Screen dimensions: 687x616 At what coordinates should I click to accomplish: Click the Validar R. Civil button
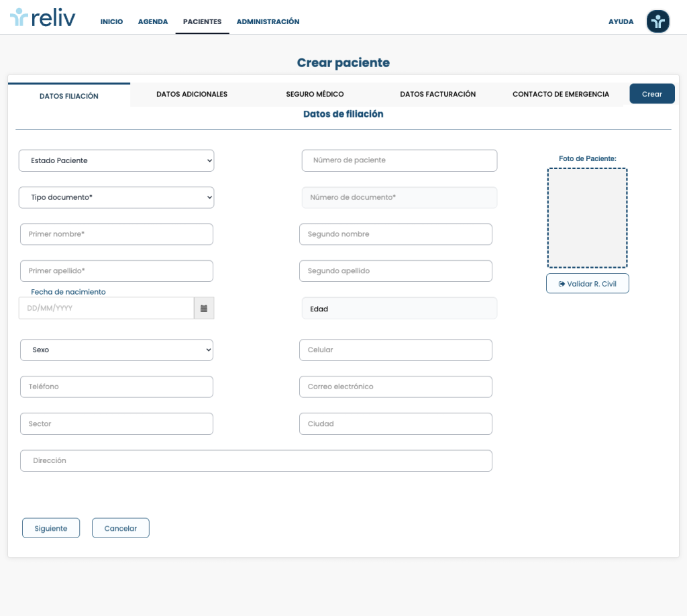pyautogui.click(x=588, y=284)
